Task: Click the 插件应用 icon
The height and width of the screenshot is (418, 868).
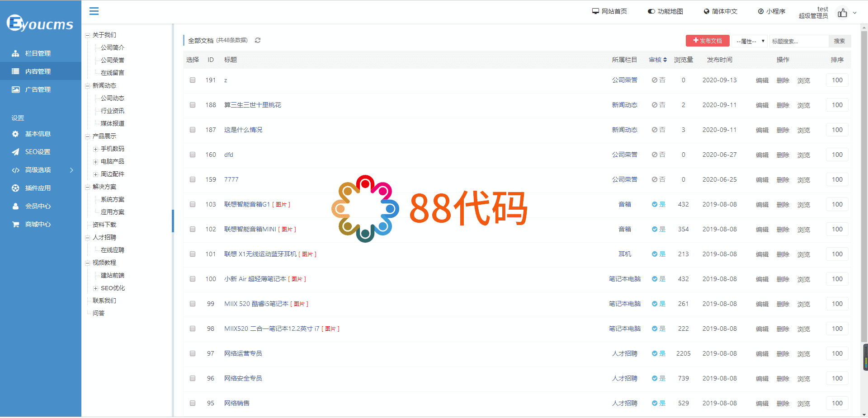Action: 15,188
